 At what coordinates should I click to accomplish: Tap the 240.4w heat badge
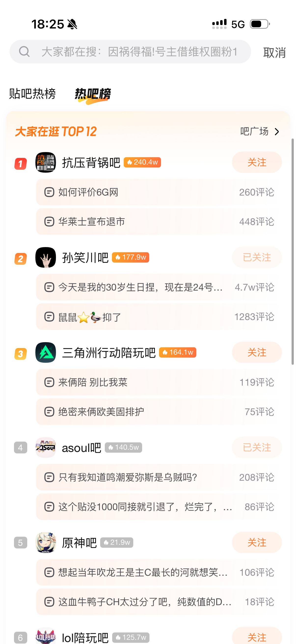click(142, 162)
